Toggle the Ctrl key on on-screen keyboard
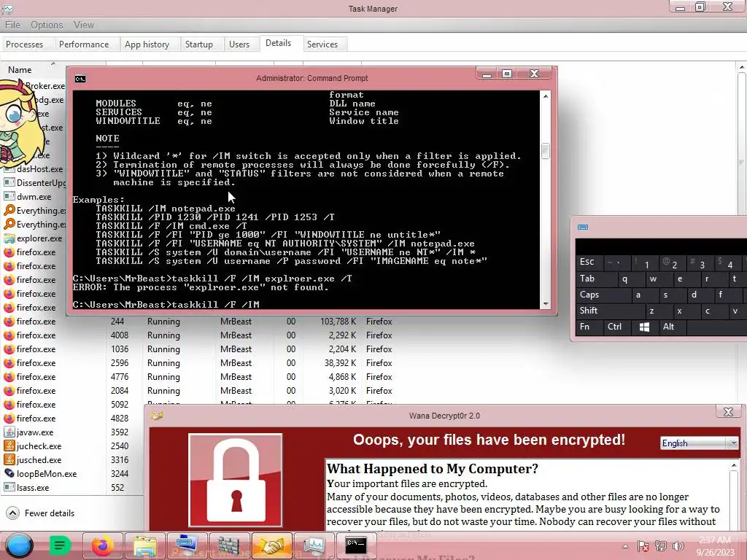The width and height of the screenshot is (747, 560). pos(617,327)
